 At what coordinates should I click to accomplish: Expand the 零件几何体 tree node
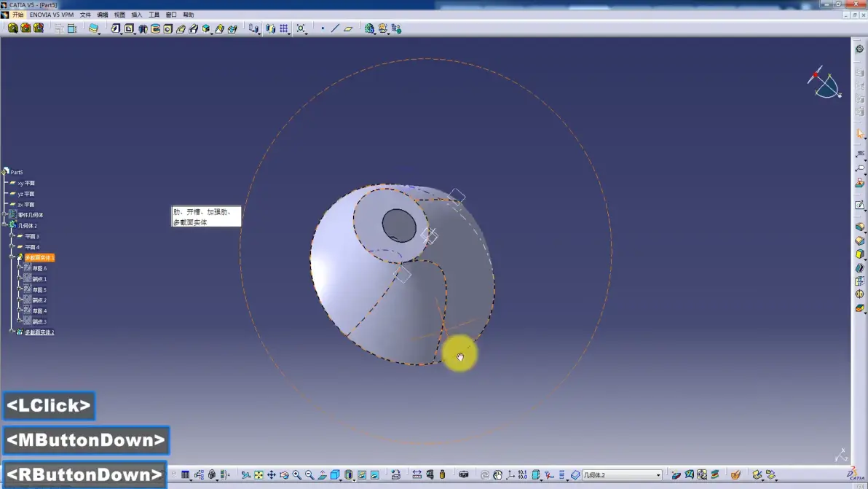click(5, 215)
